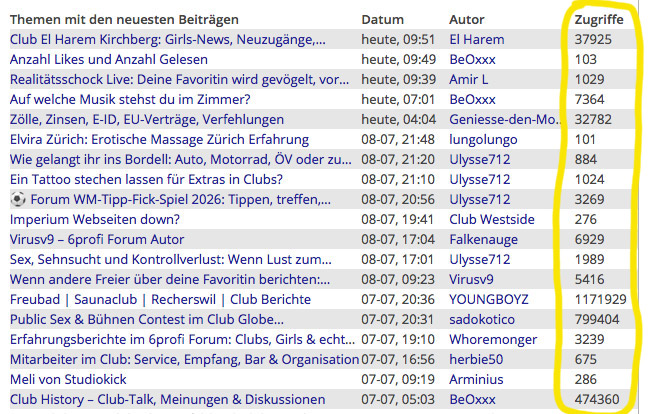Viewport: 648px width, 414px height.
Task: View author profile 'El Harem'
Action: (477, 40)
